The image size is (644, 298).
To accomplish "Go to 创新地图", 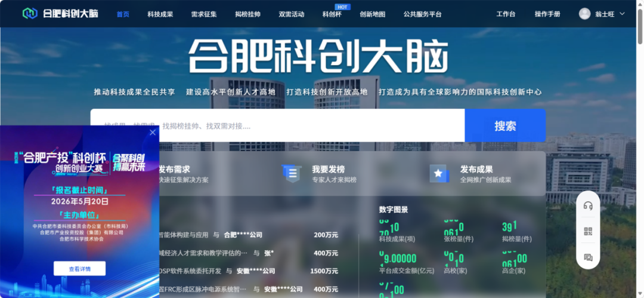I will [373, 14].
